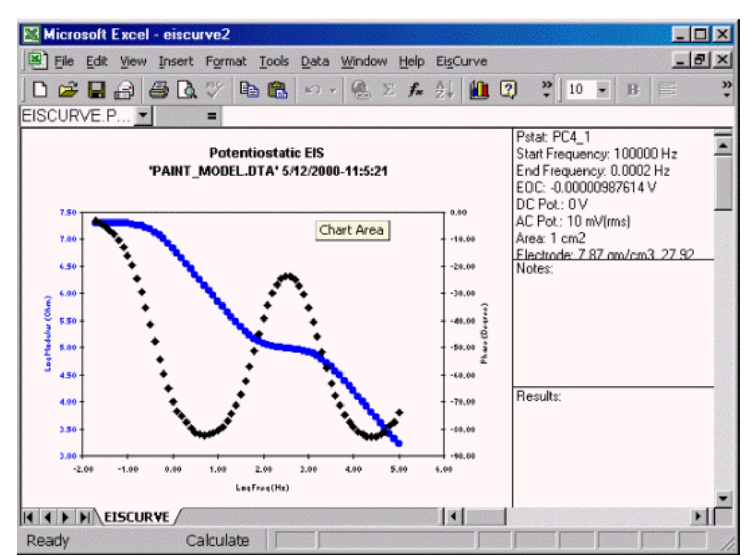Launch the Chart Wizard icon
This screenshot has height=556, width=756.
(479, 90)
